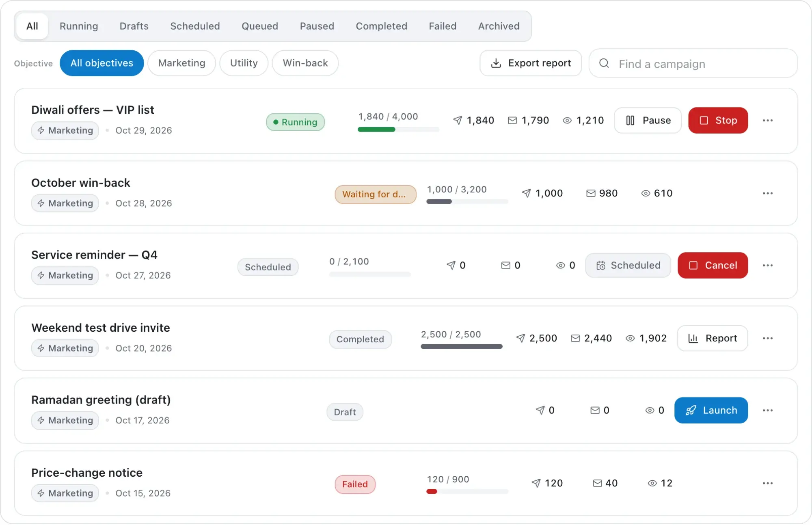Image resolution: width=812 pixels, height=525 pixels.
Task: Click eye icon in Price-change notice row
Action: pyautogui.click(x=652, y=483)
